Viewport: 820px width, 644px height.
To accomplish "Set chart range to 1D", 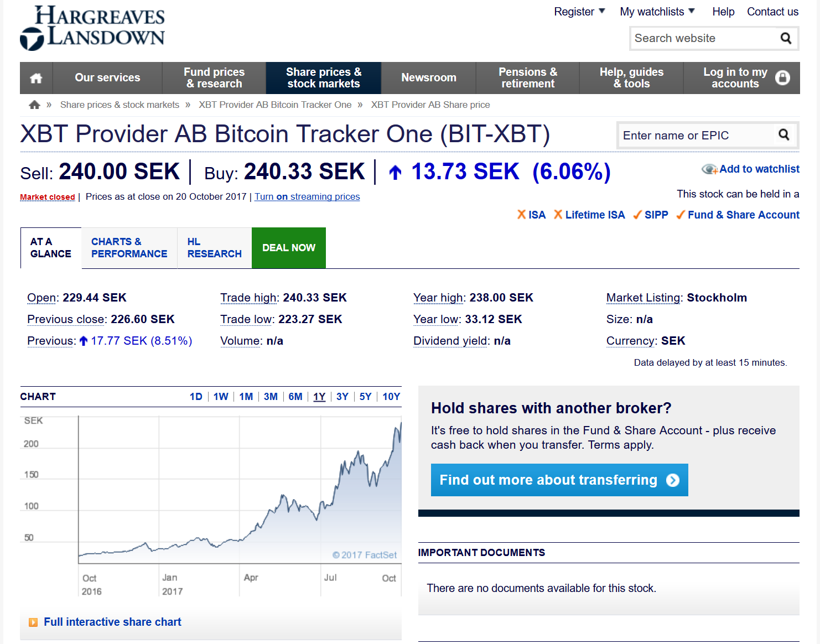I will tap(196, 397).
